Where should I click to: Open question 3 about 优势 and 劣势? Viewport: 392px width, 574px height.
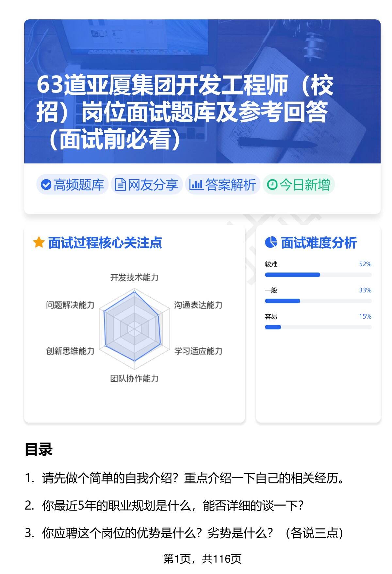192,533
